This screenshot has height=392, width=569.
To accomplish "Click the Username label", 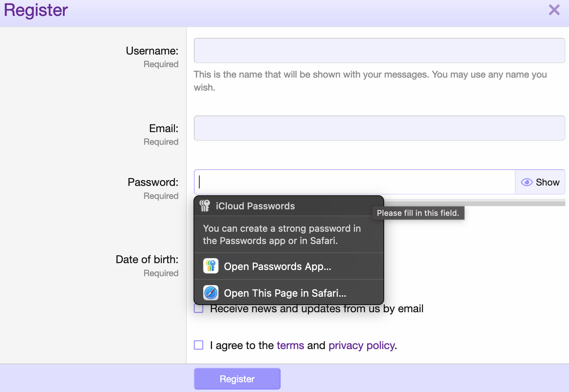I will coord(152,51).
